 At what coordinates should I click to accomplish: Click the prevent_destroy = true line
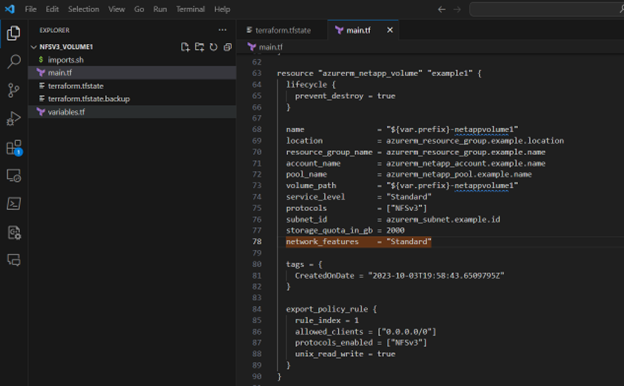[345, 96]
